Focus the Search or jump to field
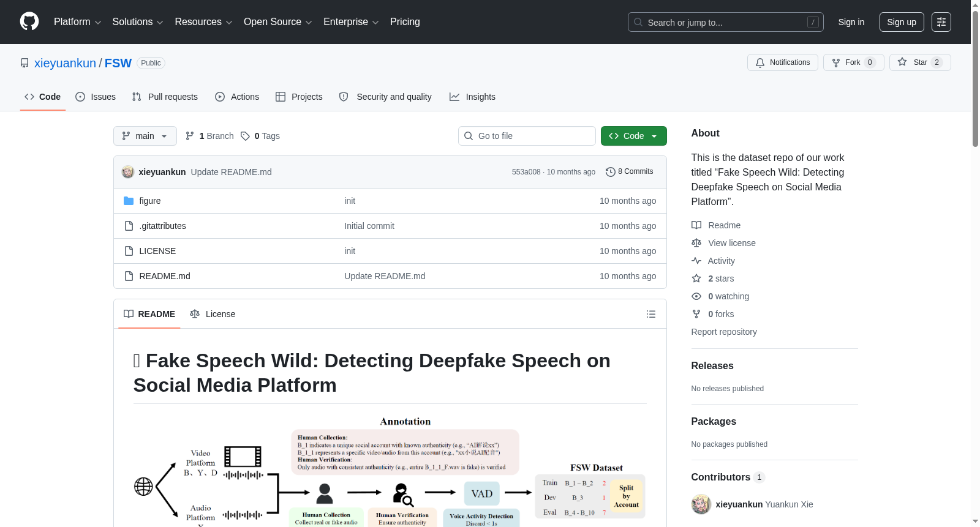The width and height of the screenshot is (980, 527). pos(725,22)
